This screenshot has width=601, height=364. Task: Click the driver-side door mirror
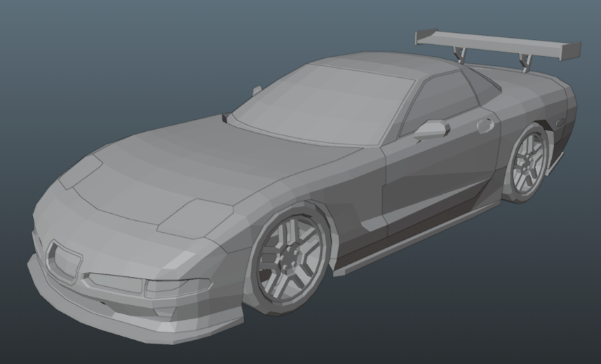pos(433,130)
